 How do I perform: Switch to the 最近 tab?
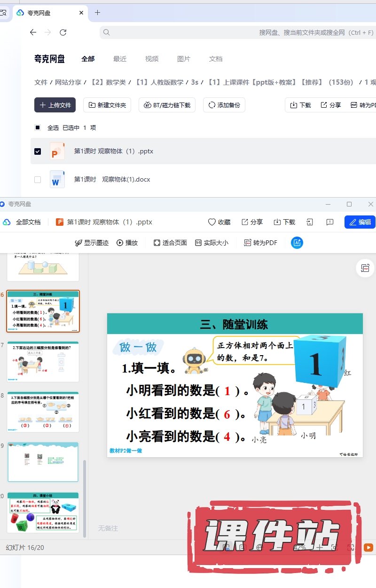coord(120,59)
